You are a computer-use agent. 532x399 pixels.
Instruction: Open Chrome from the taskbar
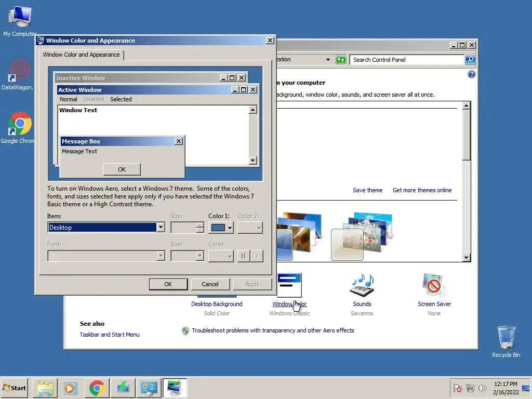(x=97, y=388)
